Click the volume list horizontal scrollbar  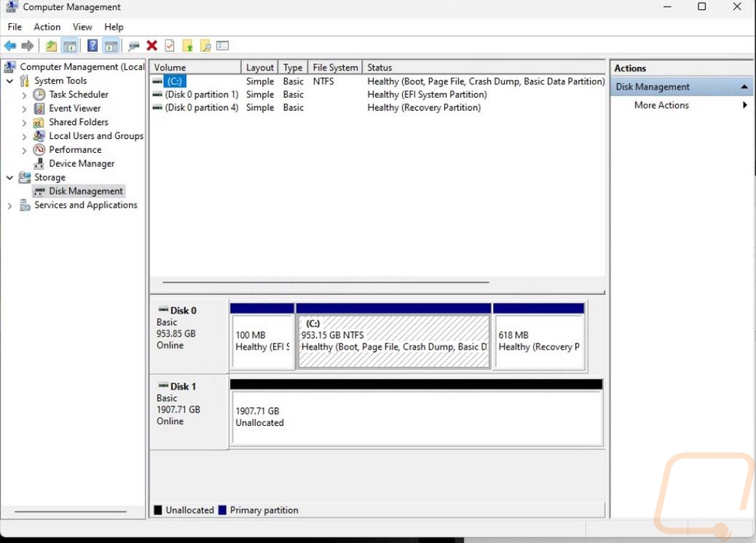coord(326,282)
